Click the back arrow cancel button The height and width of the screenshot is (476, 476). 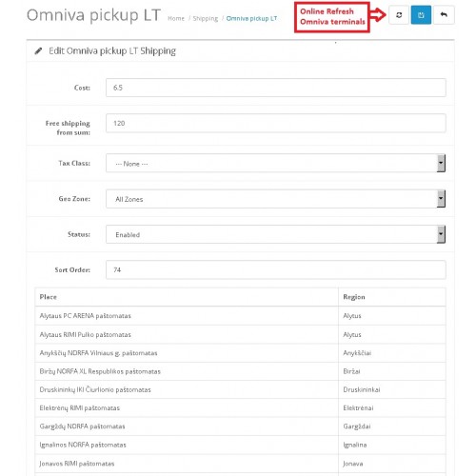tap(444, 15)
